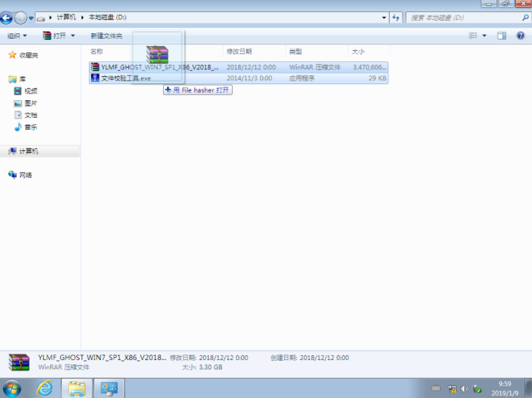Click the volume speaker tray icon
The width and height of the screenshot is (532, 398).
464,389
